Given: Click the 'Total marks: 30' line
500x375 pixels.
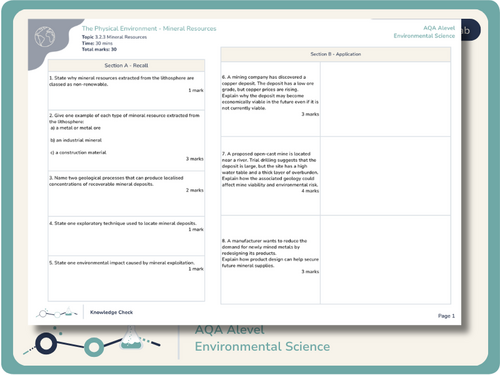Looking at the screenshot, I should coord(99,49).
